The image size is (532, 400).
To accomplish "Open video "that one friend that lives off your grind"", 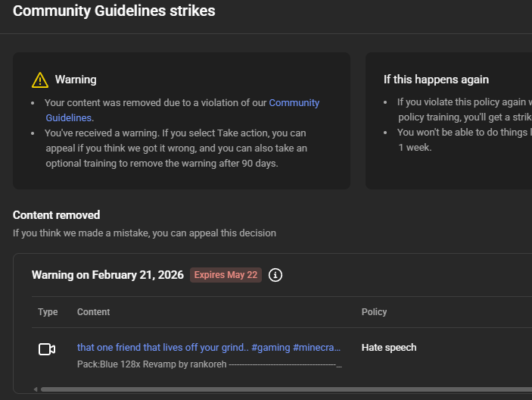I will click(x=209, y=348).
